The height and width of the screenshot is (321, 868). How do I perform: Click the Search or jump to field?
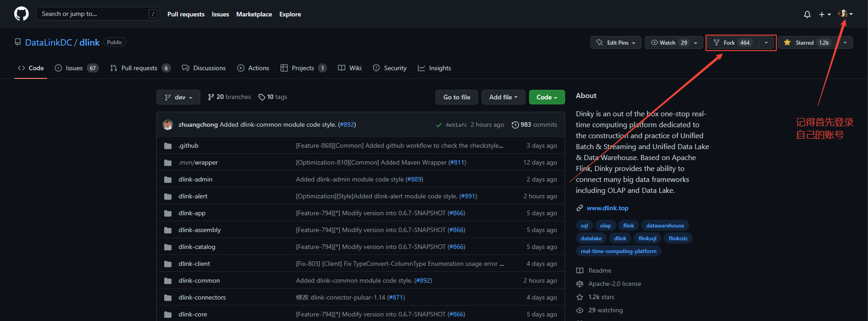coord(98,14)
